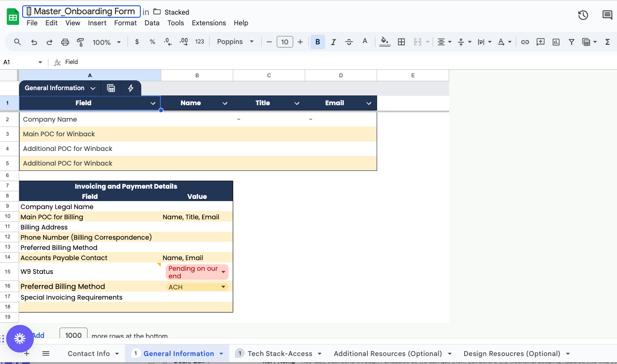This screenshot has height=364, width=617.
Task: Click the Stacked folder link
Action: (176, 12)
